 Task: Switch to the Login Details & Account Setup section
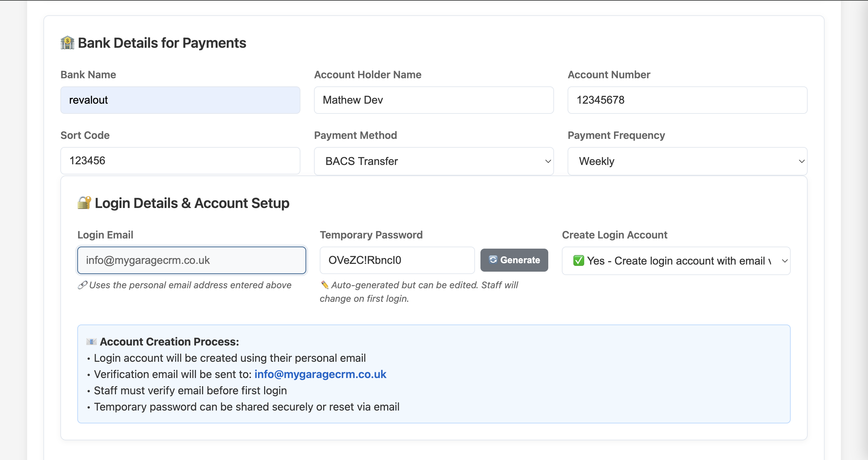click(192, 203)
